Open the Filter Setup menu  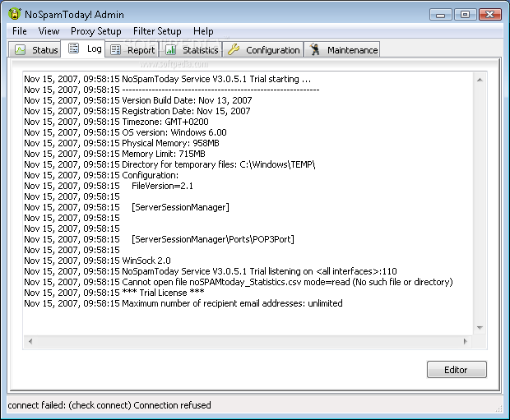(x=157, y=31)
